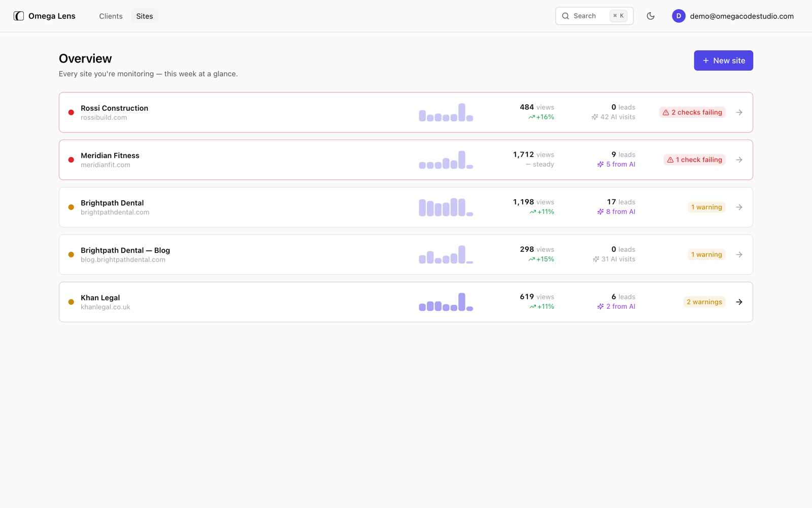Click the khanlegal.co.uk domain text
This screenshot has width=812, height=508.
(x=106, y=307)
